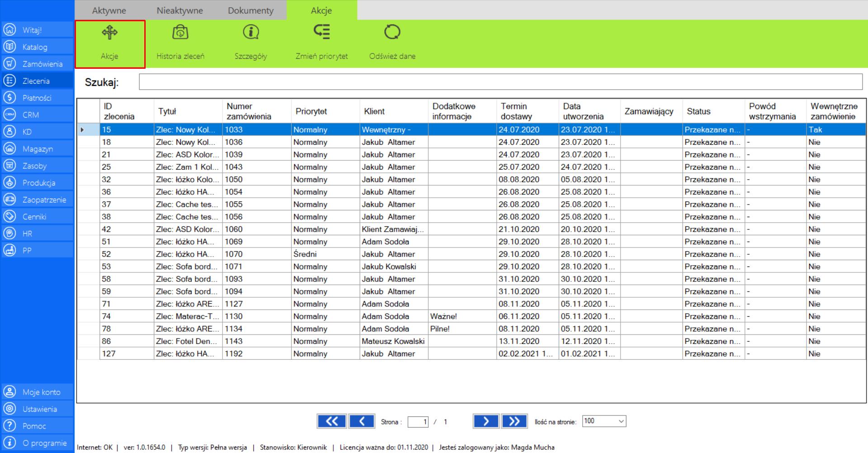Jump to first page button

click(332, 421)
